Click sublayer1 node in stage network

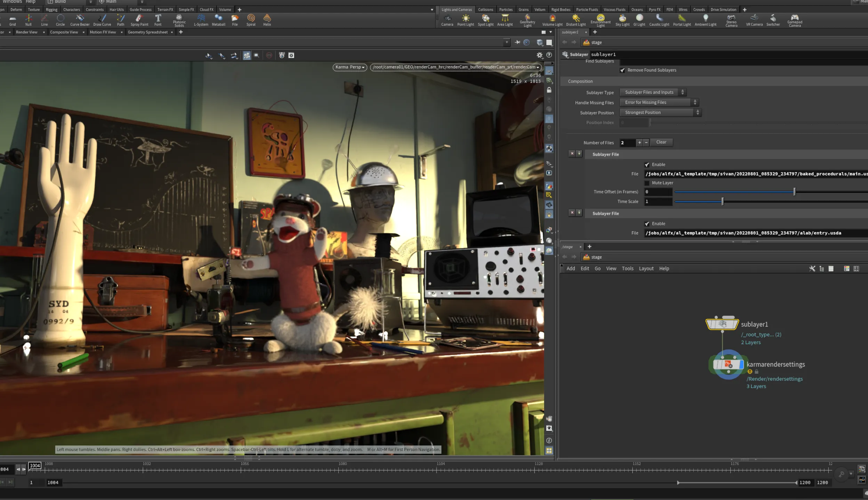pos(723,324)
